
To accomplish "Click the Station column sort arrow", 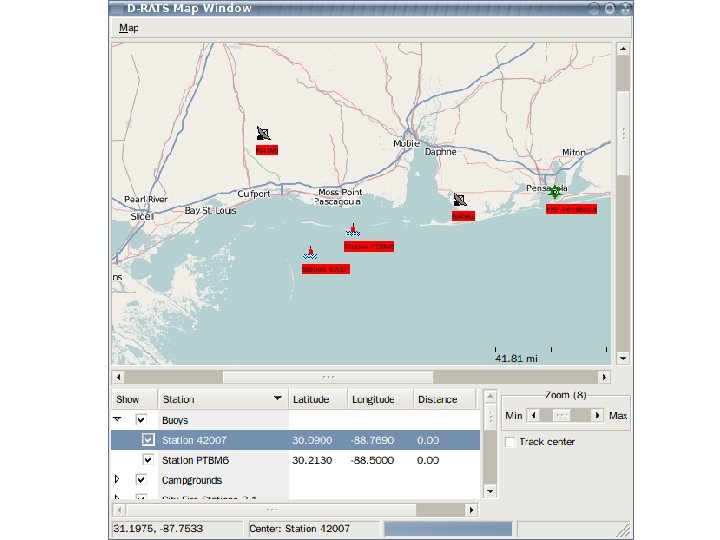I will [278, 398].
